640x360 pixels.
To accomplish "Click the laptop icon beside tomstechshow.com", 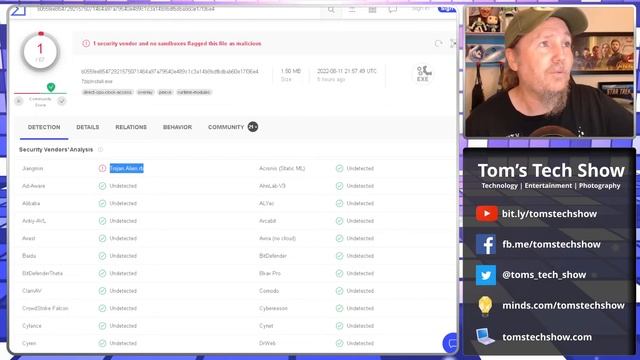I will 485,337.
